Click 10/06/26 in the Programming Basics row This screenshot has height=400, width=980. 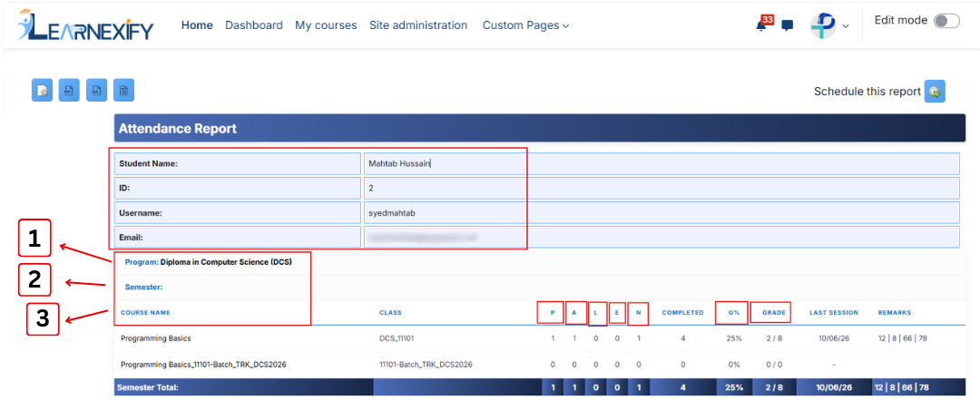pos(834,338)
